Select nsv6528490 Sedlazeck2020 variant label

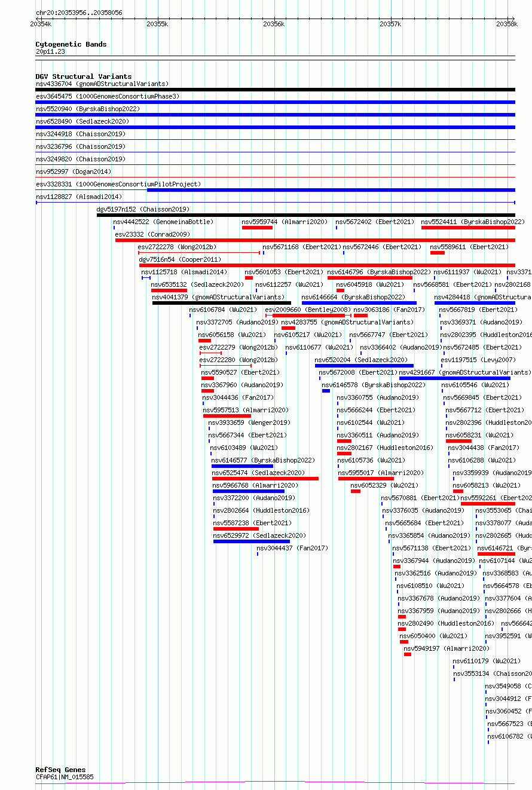point(82,121)
